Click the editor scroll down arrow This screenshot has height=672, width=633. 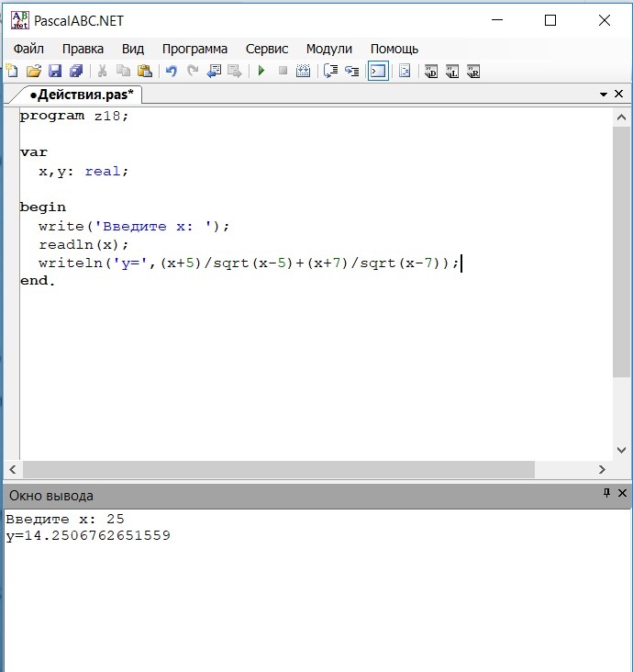click(x=621, y=450)
